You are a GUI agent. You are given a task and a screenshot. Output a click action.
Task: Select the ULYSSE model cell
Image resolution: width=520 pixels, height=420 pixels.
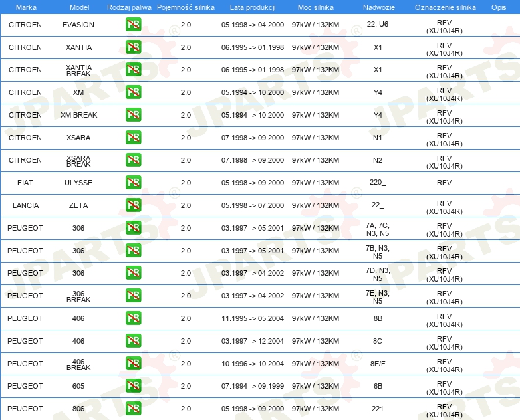78,183
